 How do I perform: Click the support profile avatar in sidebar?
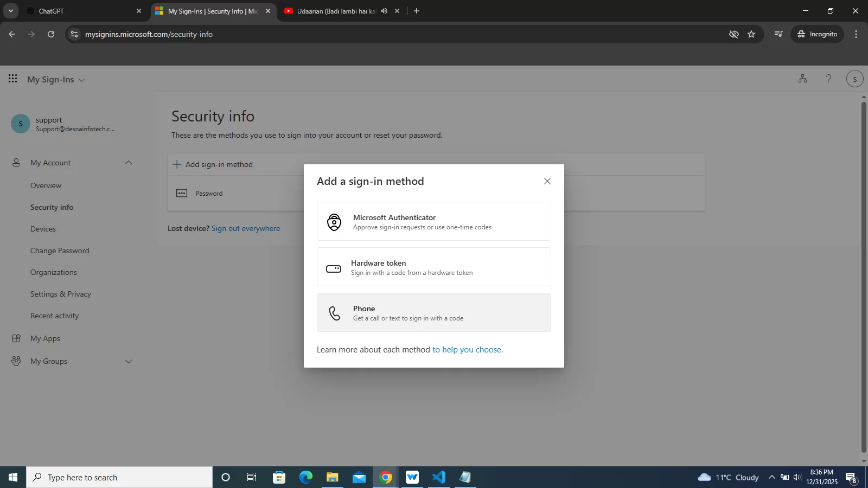click(21, 124)
